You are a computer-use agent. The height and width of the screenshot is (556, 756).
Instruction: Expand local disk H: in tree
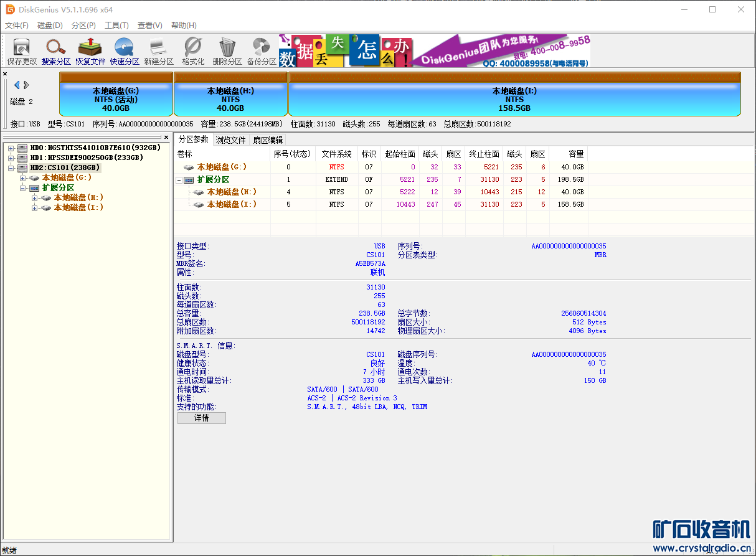pos(35,197)
